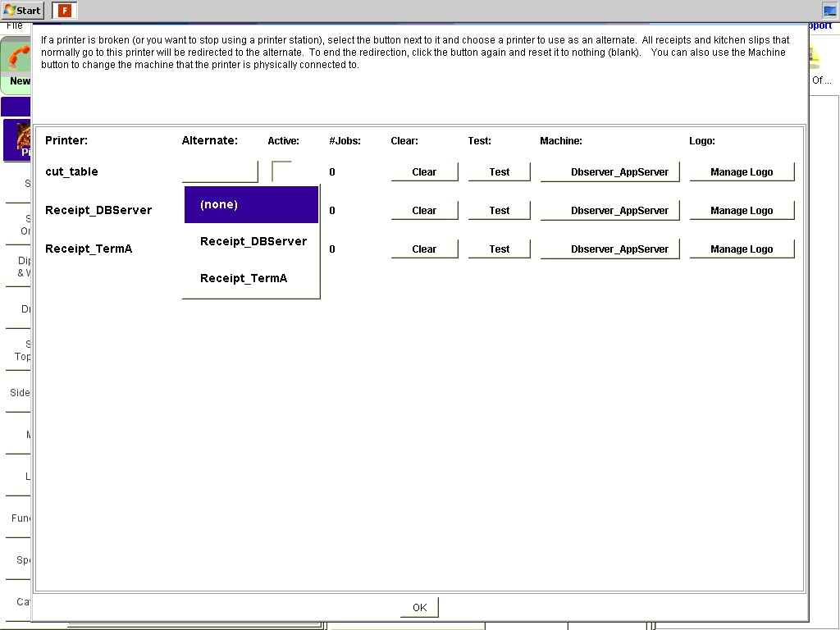Change the Machine for cut_table

(609, 171)
